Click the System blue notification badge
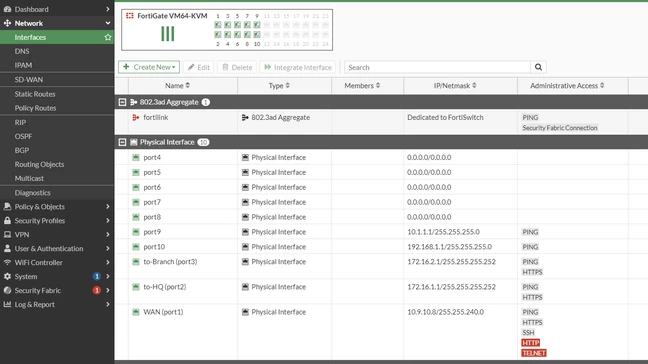 97,276
